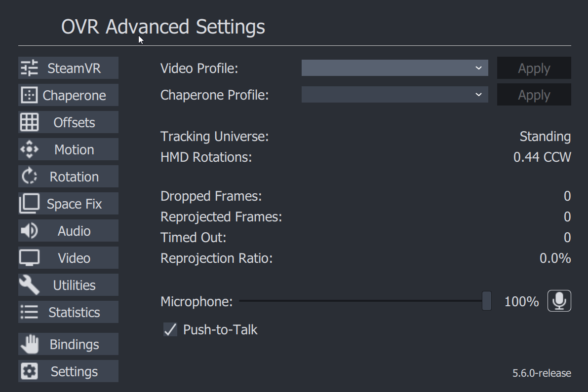Click the Audio speaker icon
The height and width of the screenshot is (392, 588).
(29, 231)
